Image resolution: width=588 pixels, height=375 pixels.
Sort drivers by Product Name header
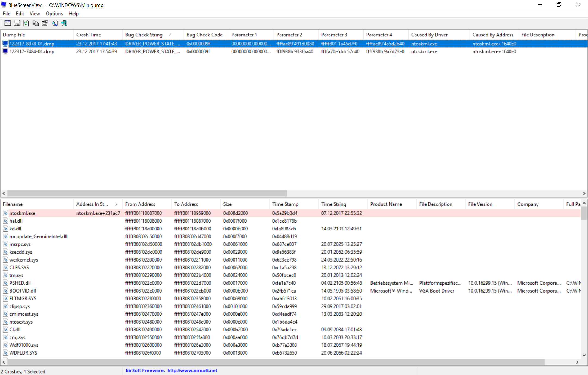point(392,204)
